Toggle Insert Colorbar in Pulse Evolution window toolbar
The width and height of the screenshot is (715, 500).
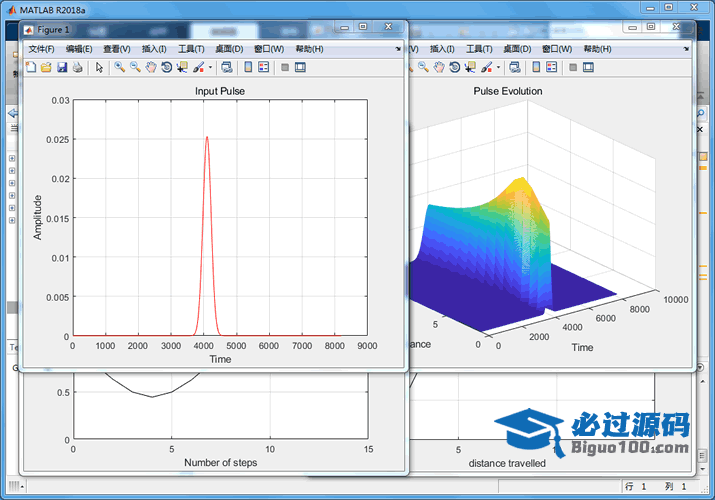[x=536, y=67]
